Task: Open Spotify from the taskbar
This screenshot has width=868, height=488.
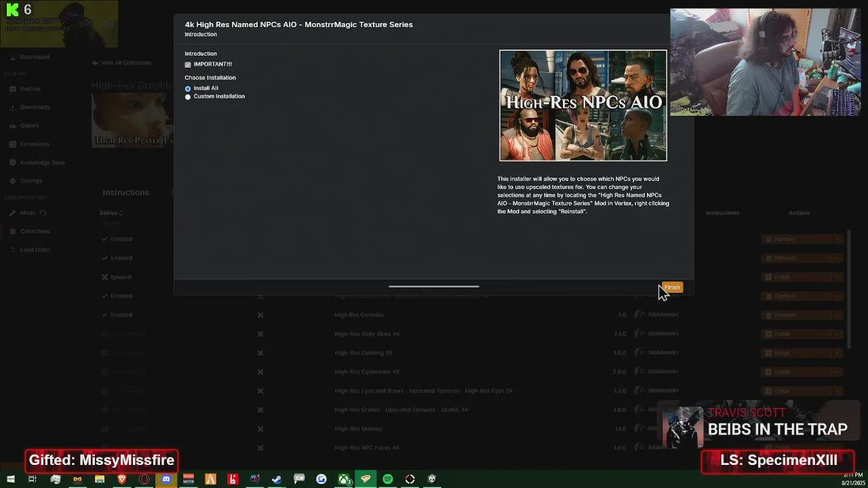Action: pyautogui.click(x=387, y=479)
